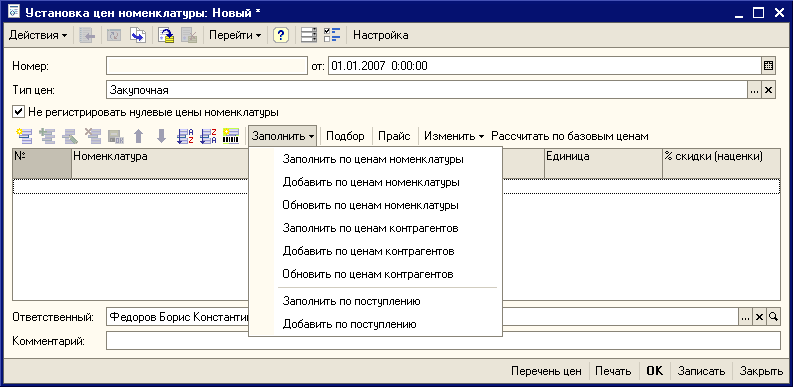Choose Заполнить по поступлению

pyautogui.click(x=375, y=301)
